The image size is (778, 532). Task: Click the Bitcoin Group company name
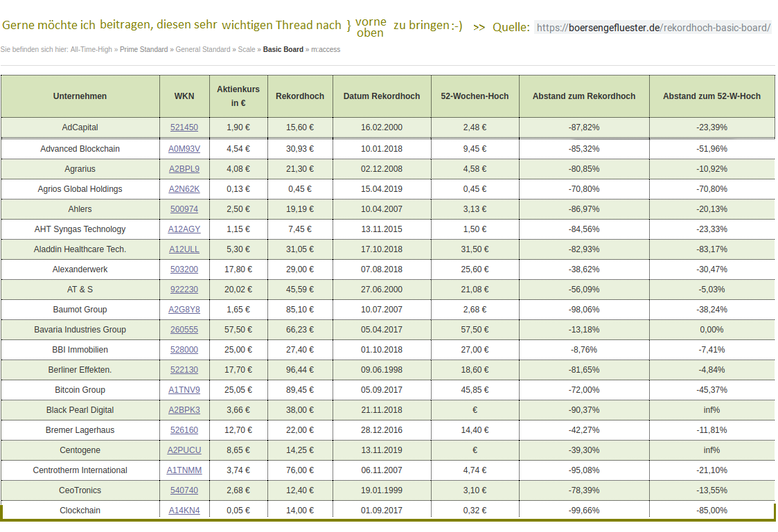80,390
